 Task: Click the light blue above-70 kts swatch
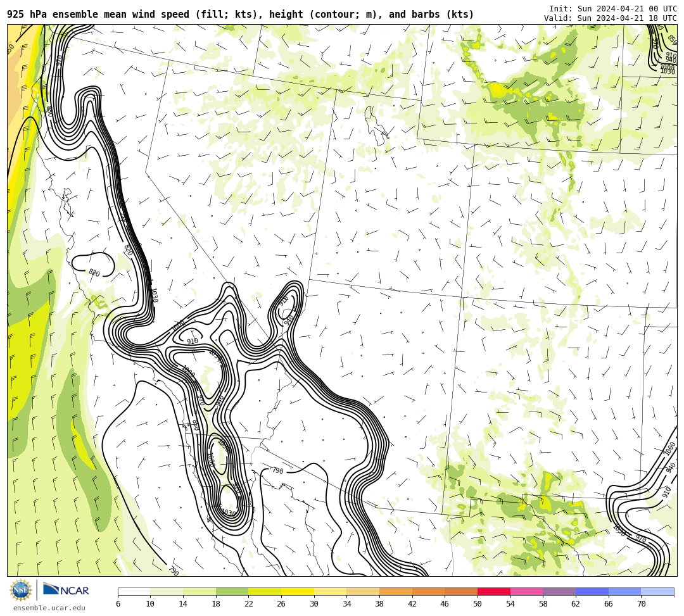point(657,591)
